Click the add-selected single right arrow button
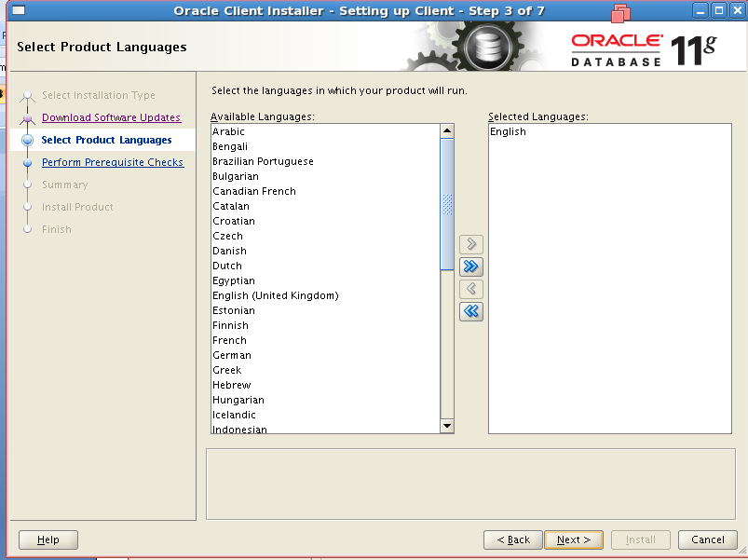The width and height of the screenshot is (748, 560). coord(470,244)
